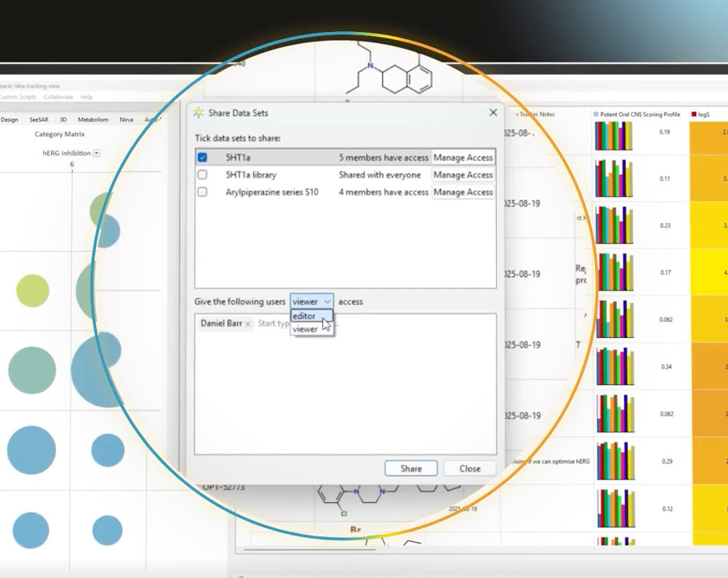Click the Share button
This screenshot has height=578, width=728.
point(410,468)
